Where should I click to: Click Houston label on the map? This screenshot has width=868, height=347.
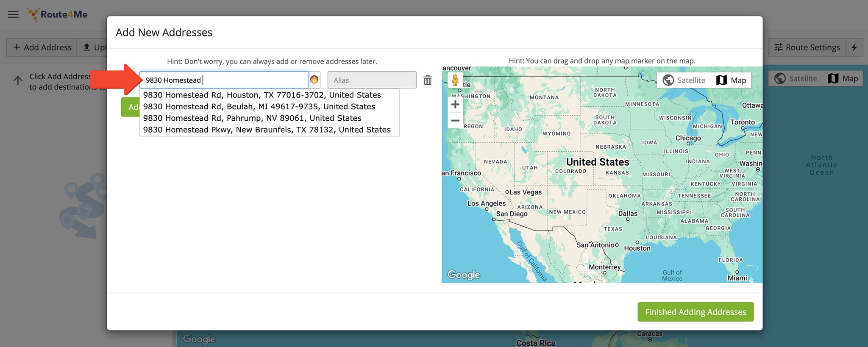point(637,248)
